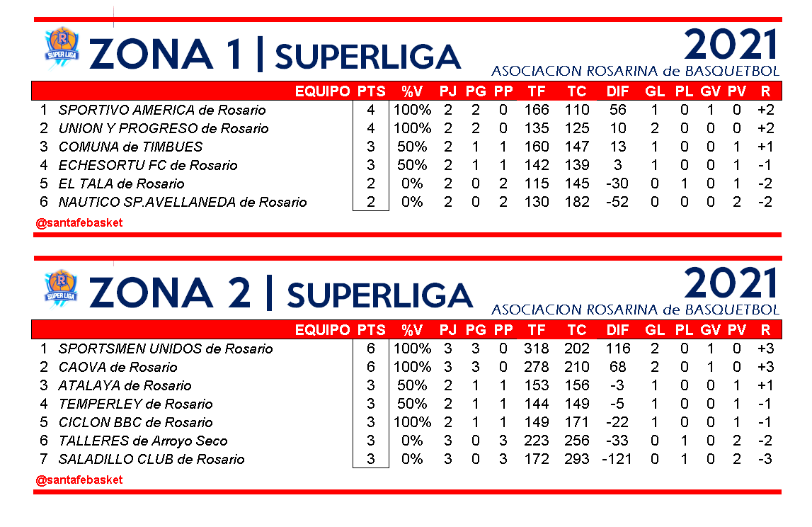
Task: Click CAOVA de Rosario team name
Action: 118,367
